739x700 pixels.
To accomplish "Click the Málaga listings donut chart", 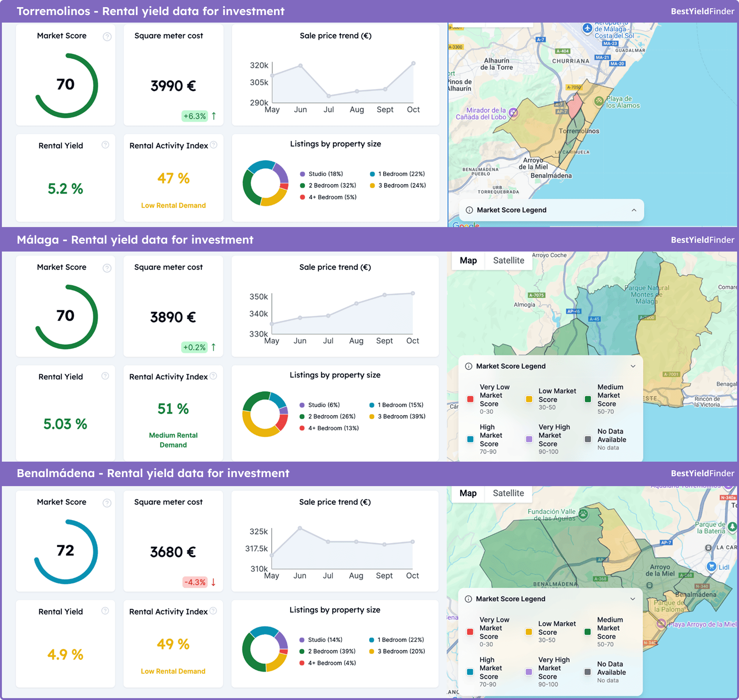I will pyautogui.click(x=265, y=414).
